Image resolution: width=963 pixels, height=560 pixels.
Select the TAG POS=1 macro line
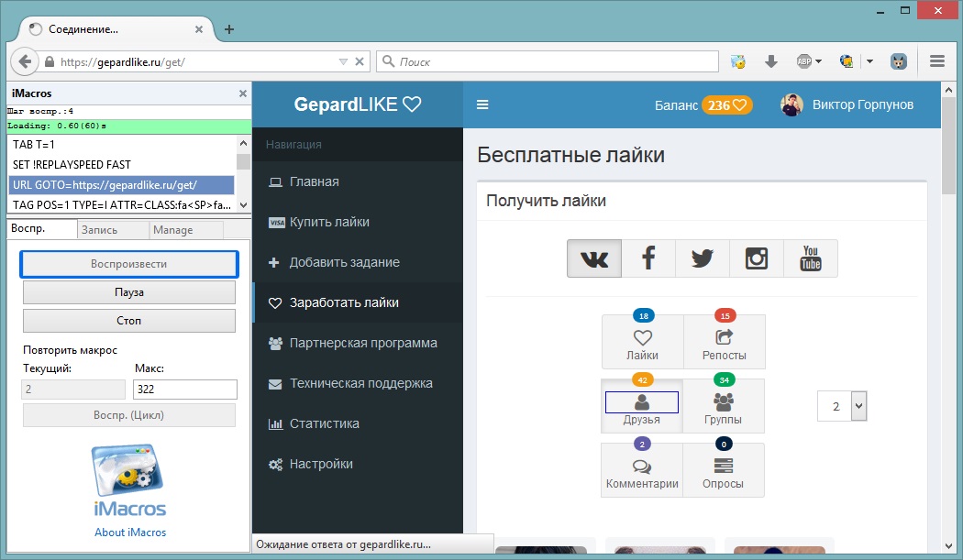[x=122, y=205]
